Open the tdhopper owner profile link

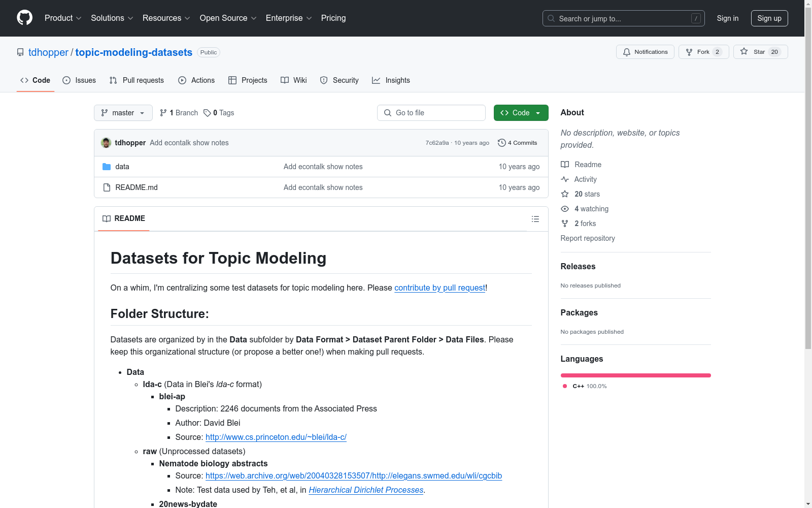[48, 52]
